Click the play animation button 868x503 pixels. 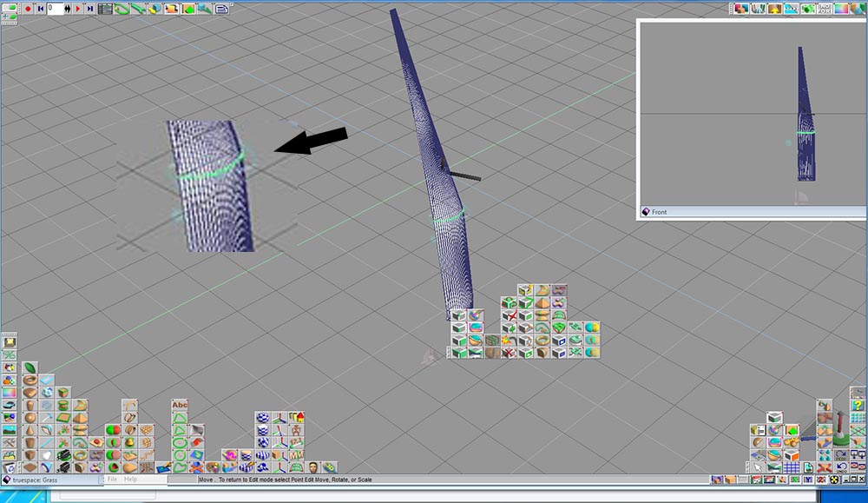pyautogui.click(x=78, y=9)
